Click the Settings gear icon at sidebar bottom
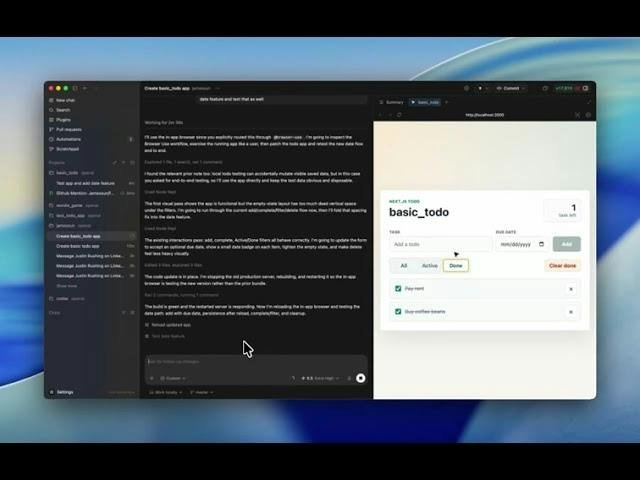640x480 pixels. coord(51,392)
